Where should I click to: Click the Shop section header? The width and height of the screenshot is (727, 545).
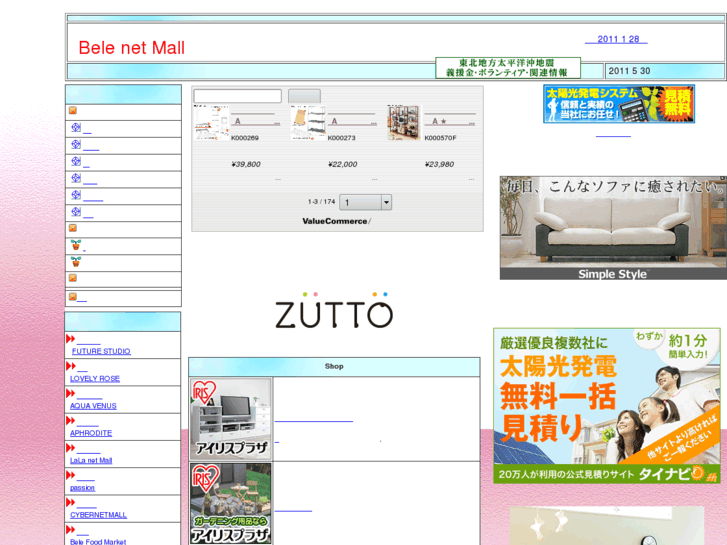tap(334, 366)
